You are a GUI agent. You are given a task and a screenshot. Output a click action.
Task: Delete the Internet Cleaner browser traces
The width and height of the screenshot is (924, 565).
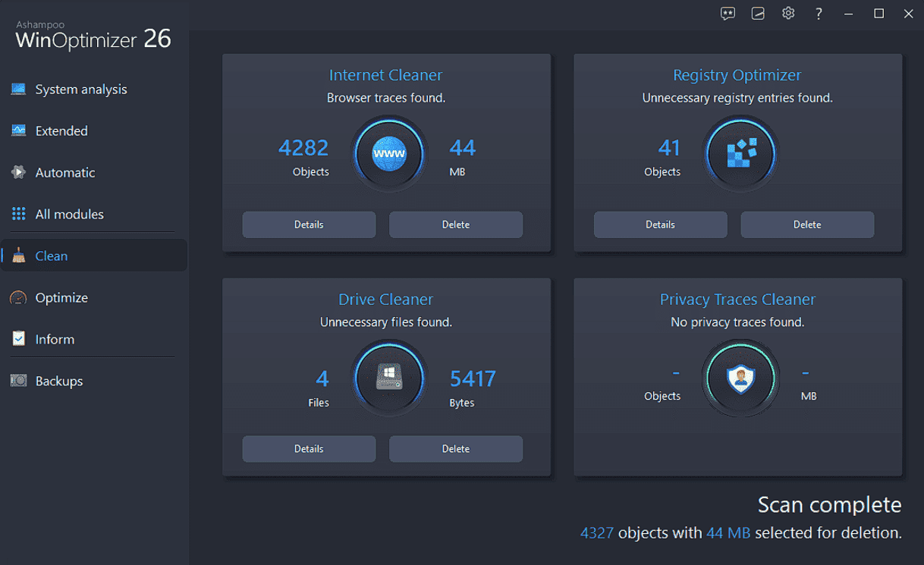coord(456,224)
